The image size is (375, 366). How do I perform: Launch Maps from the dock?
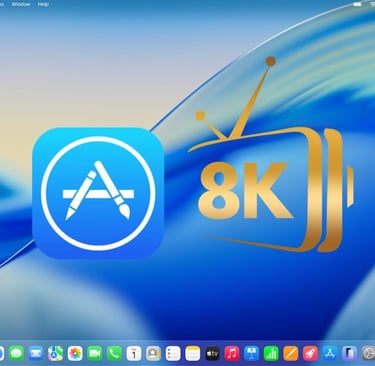[55, 353]
